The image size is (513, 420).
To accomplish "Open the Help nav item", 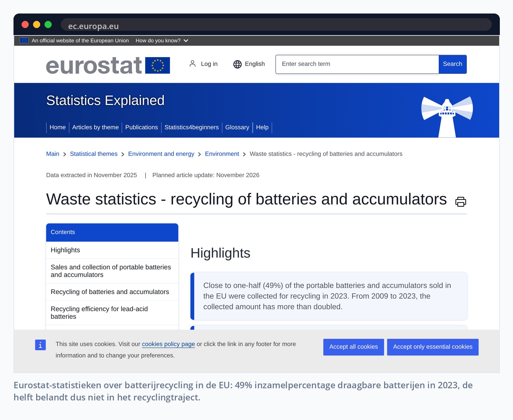I will (x=262, y=127).
